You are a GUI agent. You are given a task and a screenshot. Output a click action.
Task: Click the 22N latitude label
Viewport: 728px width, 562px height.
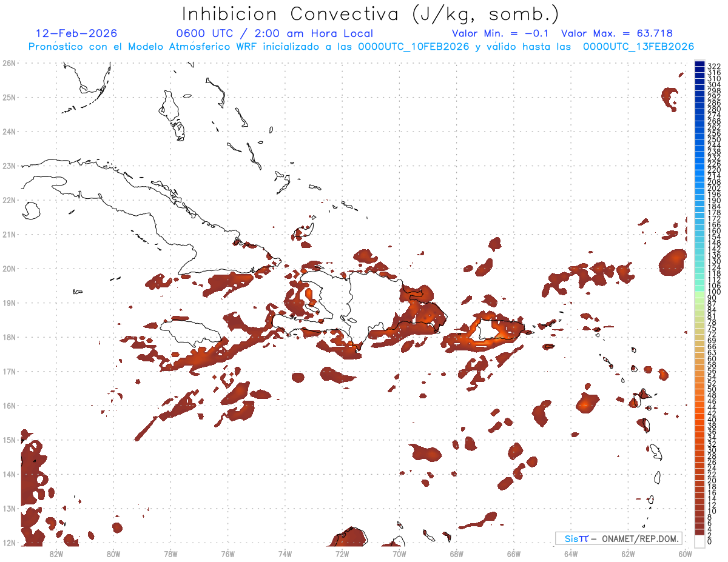coord(9,200)
